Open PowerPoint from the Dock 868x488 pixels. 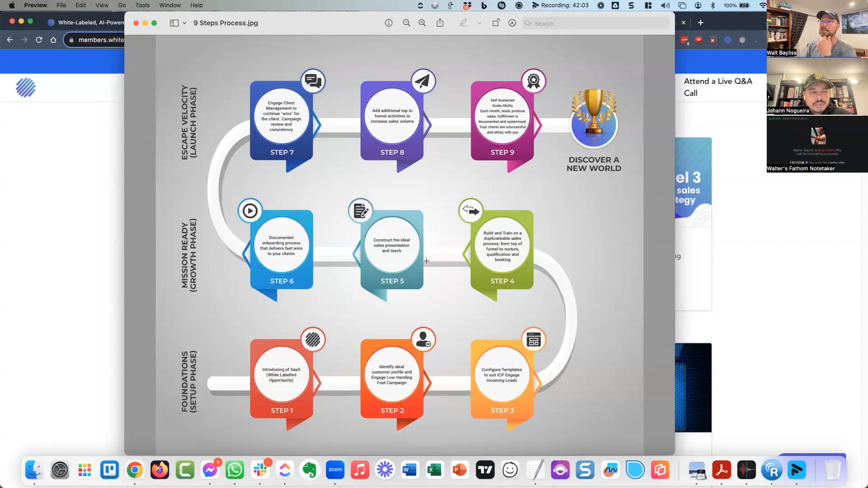coord(460,470)
